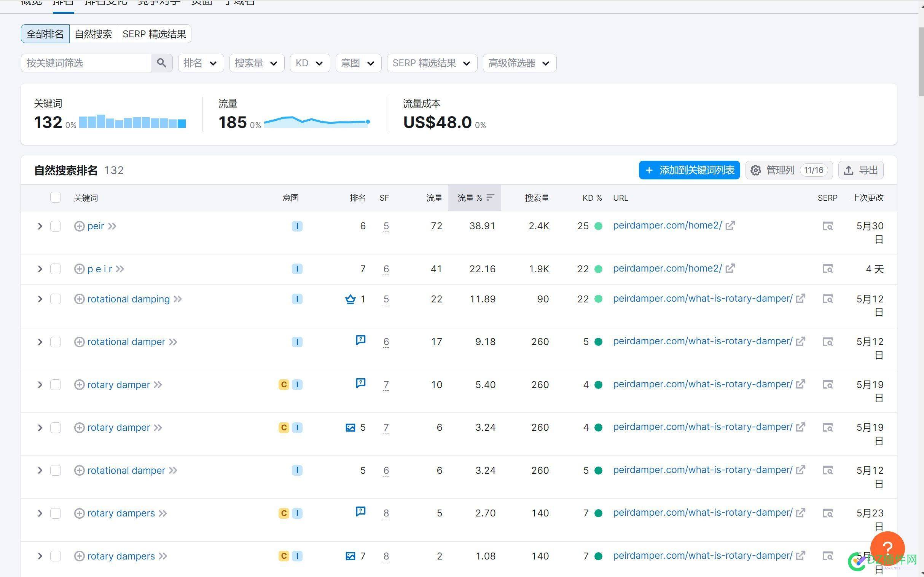
Task: Check the box for rotary dampers row with traffic 5
Action: tap(56, 513)
